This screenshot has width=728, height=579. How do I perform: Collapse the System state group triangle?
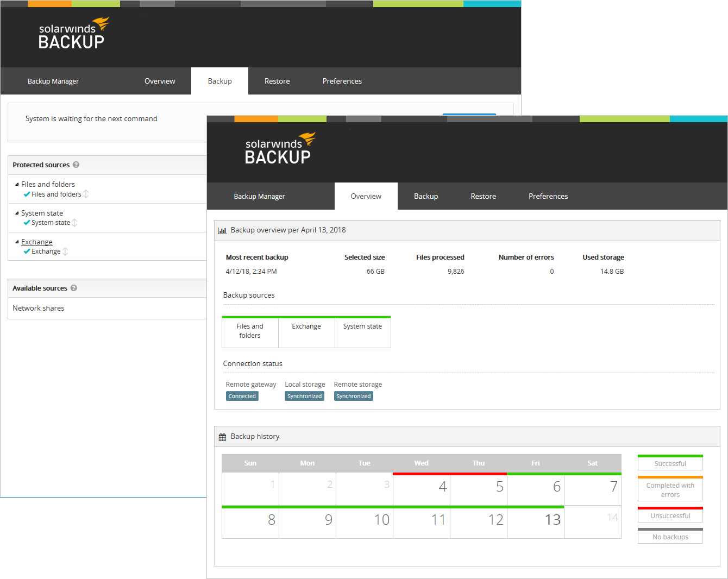pos(17,213)
